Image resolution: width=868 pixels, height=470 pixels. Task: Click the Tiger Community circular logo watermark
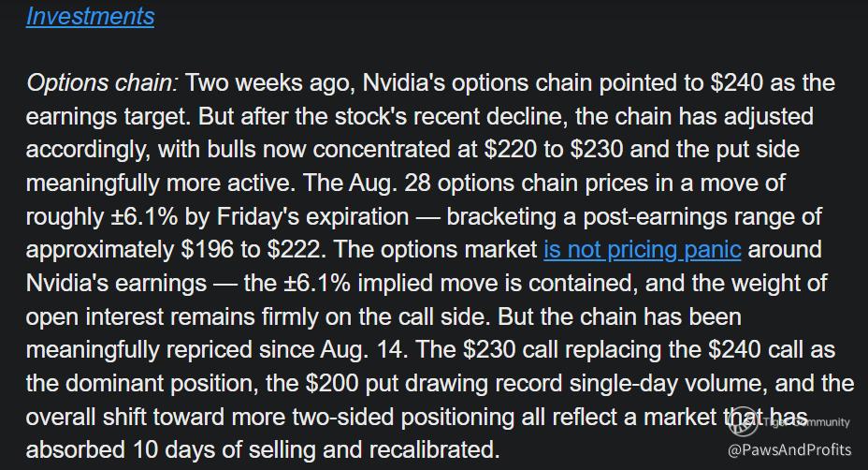click(x=742, y=422)
